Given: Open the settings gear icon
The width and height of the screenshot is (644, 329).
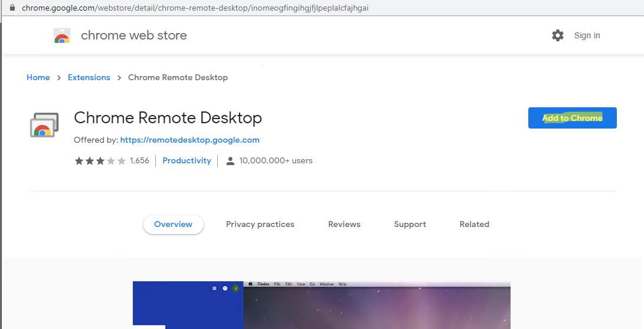Looking at the screenshot, I should [x=557, y=35].
